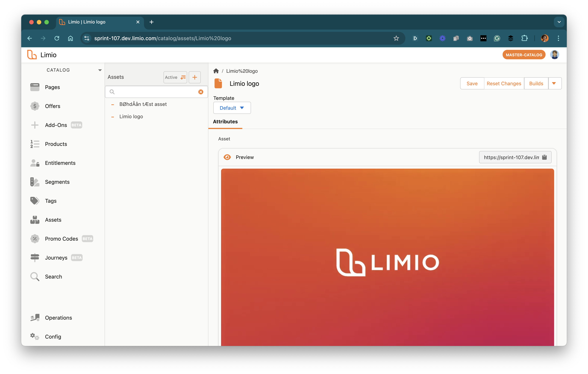
Task: Select the Attributes tab
Action: [225, 122]
